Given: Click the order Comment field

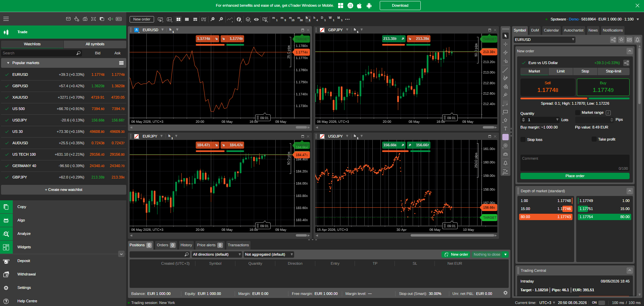Looking at the screenshot, I should pyautogui.click(x=575, y=163).
